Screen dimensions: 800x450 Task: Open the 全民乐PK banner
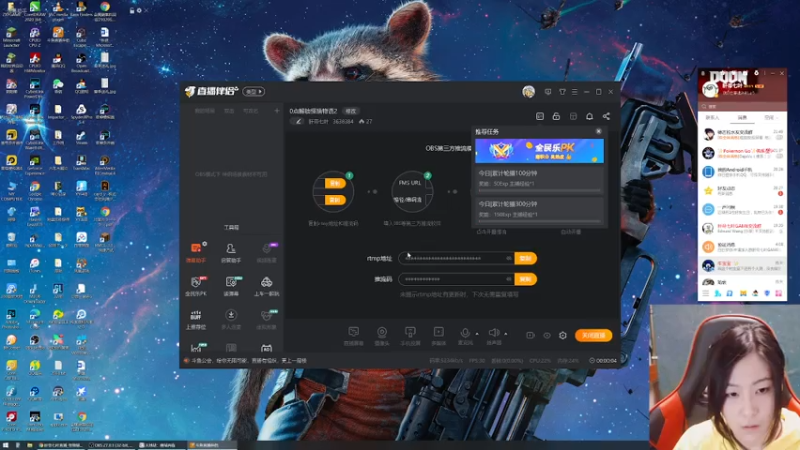pyautogui.click(x=539, y=151)
